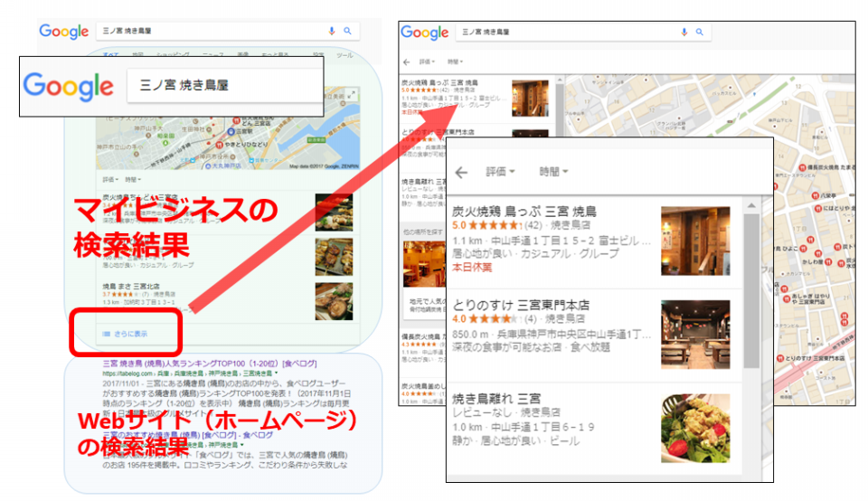The width and height of the screenshot is (868, 501).
Task: Open the second grilled skewers photo on left list
Action: click(x=334, y=257)
